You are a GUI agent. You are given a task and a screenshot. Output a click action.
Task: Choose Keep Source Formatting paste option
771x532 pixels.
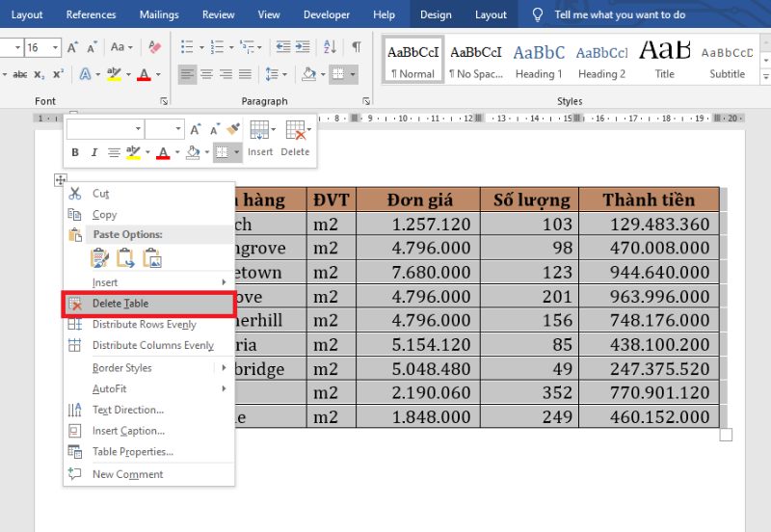click(99, 258)
